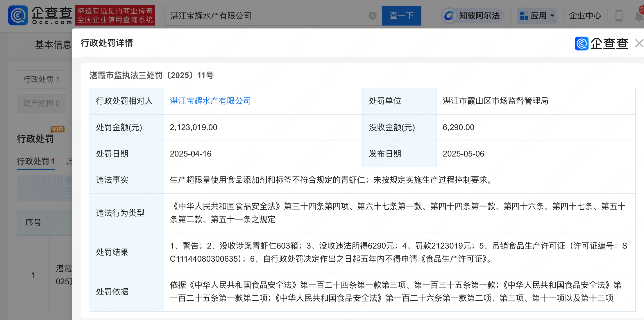Click the 序号 column header
Screen dimensions: 644x320
[x=33, y=222]
